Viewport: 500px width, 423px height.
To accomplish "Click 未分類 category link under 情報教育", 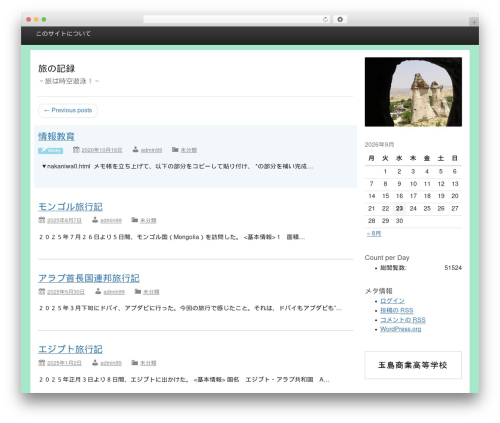I will point(189,150).
